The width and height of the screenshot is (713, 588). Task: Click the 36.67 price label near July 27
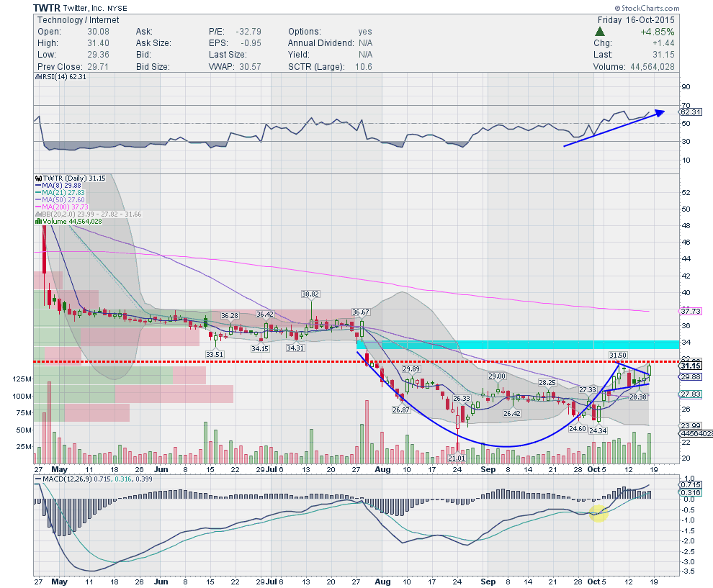[361, 312]
